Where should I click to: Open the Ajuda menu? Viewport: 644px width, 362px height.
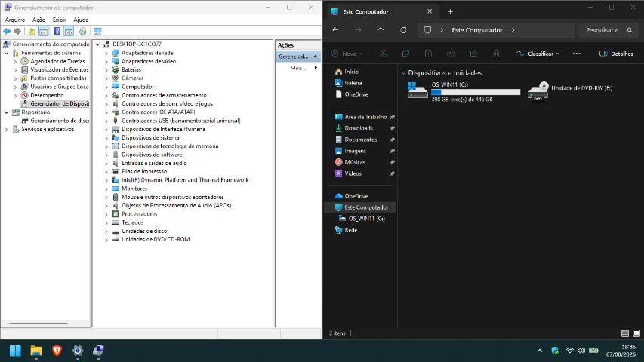click(x=81, y=20)
